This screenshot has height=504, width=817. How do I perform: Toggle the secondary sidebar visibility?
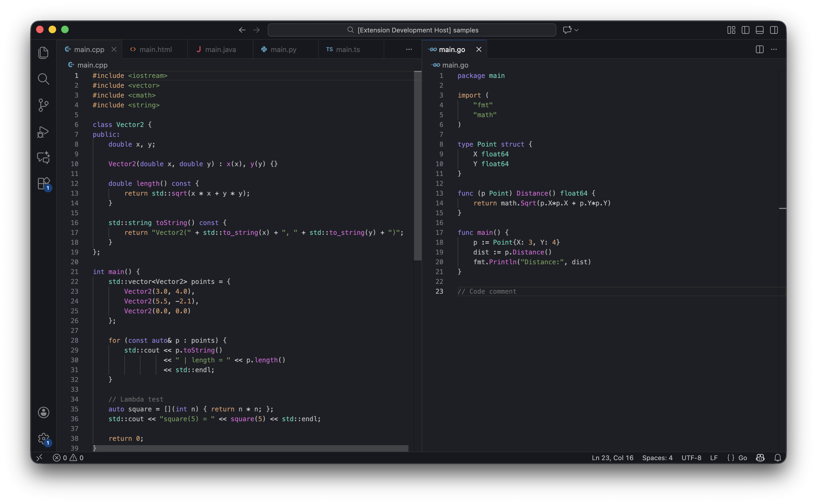[774, 30]
